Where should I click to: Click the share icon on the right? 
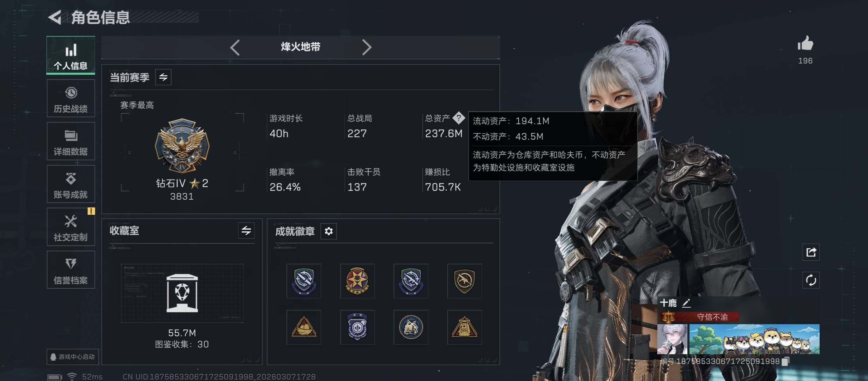(811, 252)
